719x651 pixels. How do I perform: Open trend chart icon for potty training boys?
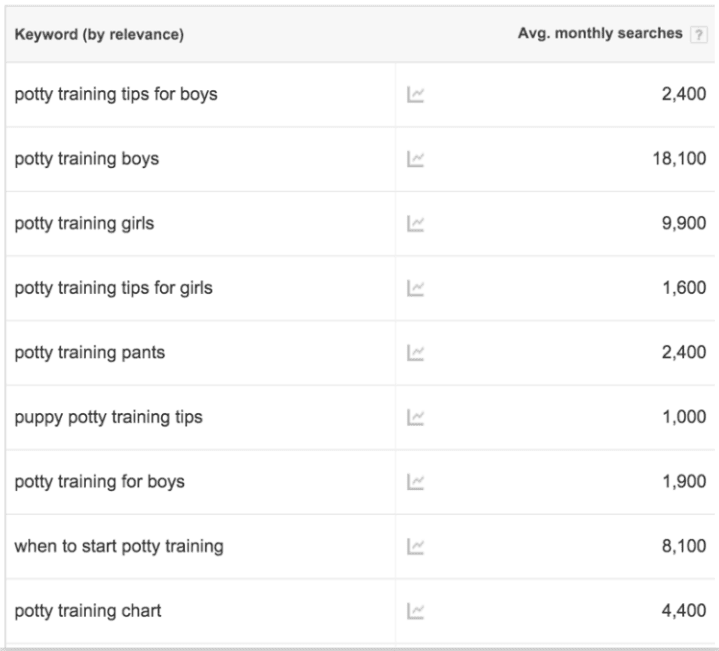[x=415, y=160]
